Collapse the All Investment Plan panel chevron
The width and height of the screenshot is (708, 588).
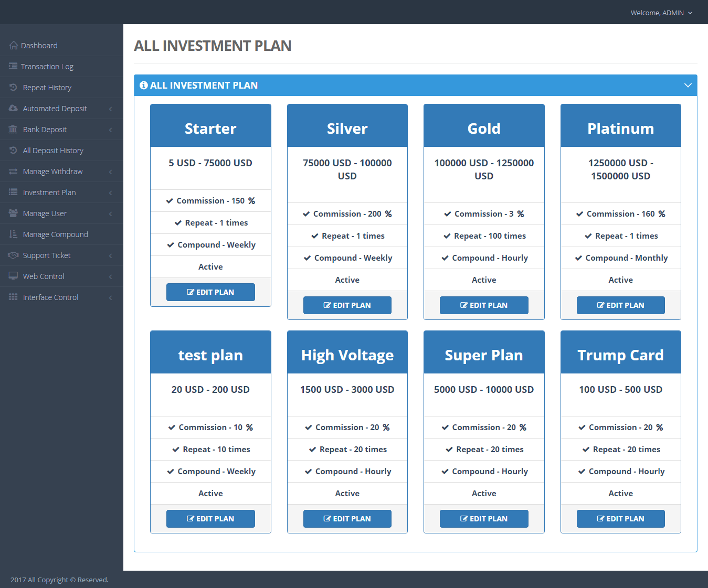coord(688,85)
